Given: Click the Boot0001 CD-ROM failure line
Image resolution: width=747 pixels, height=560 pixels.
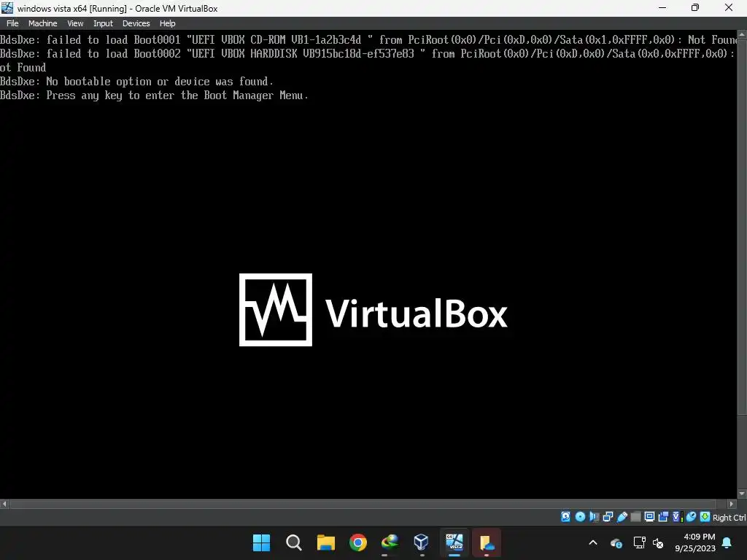Looking at the screenshot, I should 368,39.
